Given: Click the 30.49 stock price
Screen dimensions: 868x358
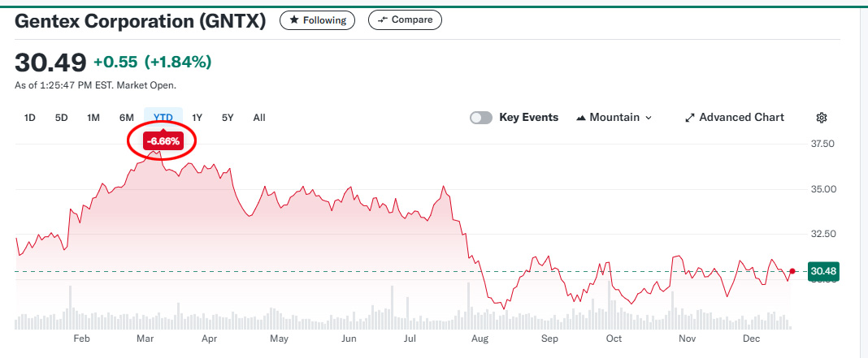Looking at the screenshot, I should click(50, 62).
